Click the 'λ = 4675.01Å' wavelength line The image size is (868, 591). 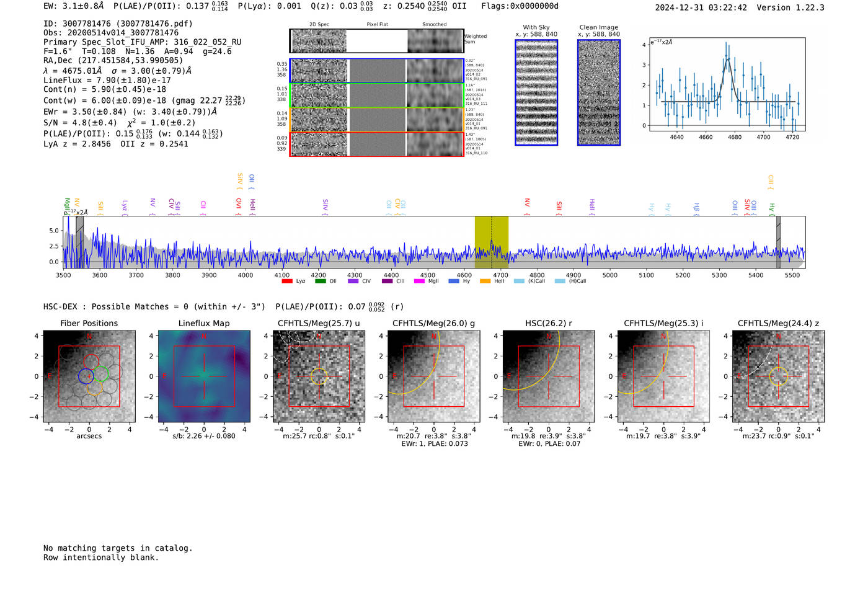(x=117, y=71)
